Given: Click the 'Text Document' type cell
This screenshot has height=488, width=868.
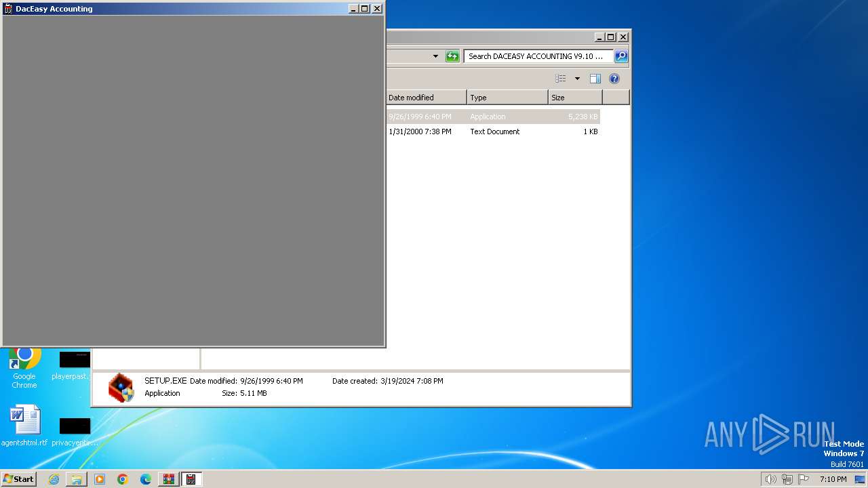Looking at the screenshot, I should [495, 131].
